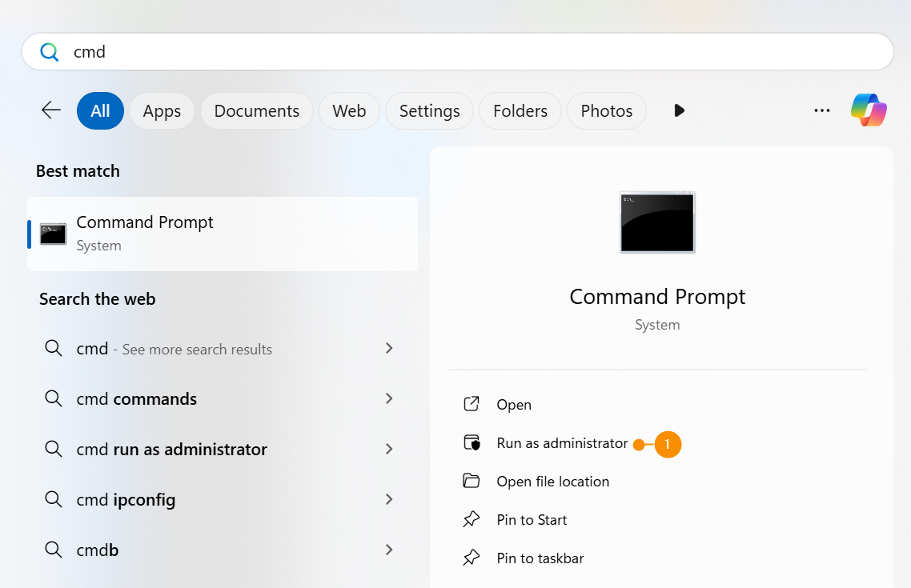Screen dimensions: 911x588
Task: Choose Pin to taskbar
Action: click(540, 558)
